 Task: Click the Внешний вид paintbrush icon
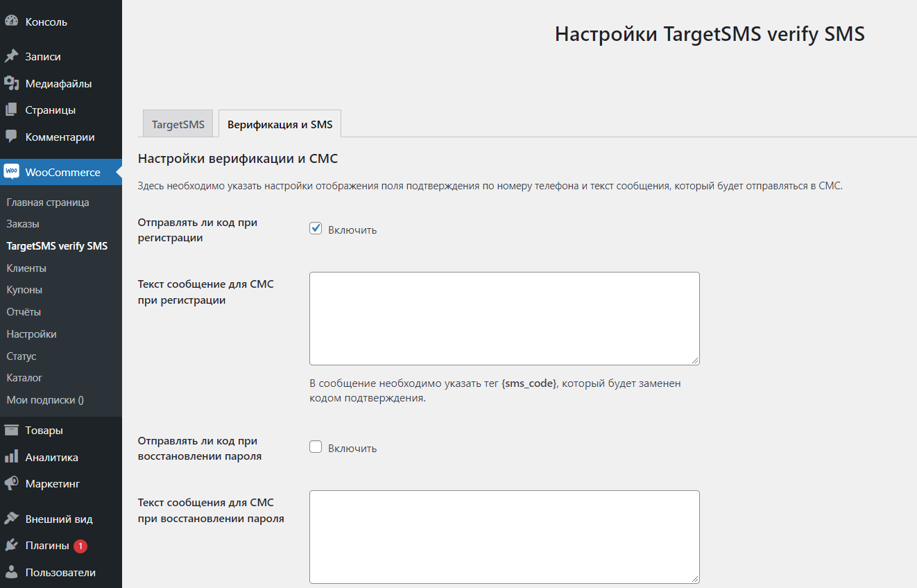[x=11, y=519]
